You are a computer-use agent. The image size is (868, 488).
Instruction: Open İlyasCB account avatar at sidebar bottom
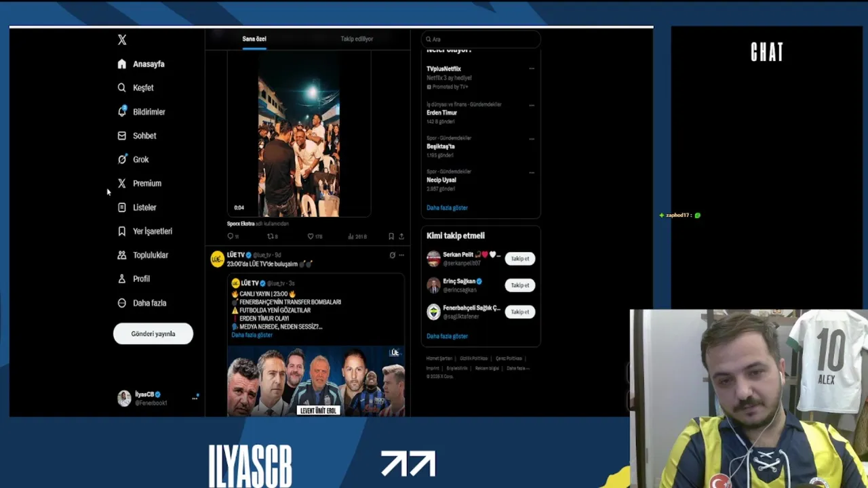pos(124,399)
